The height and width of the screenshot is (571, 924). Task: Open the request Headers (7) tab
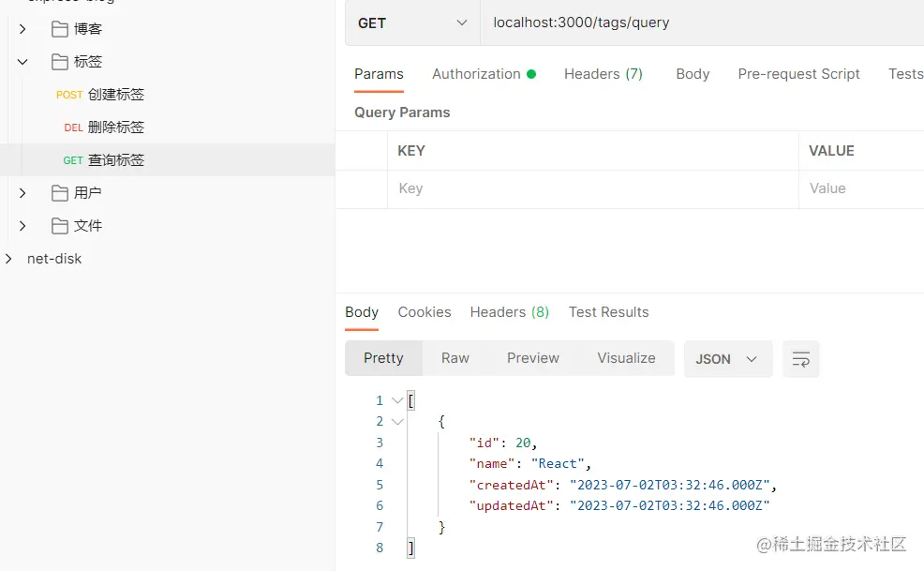coord(603,74)
